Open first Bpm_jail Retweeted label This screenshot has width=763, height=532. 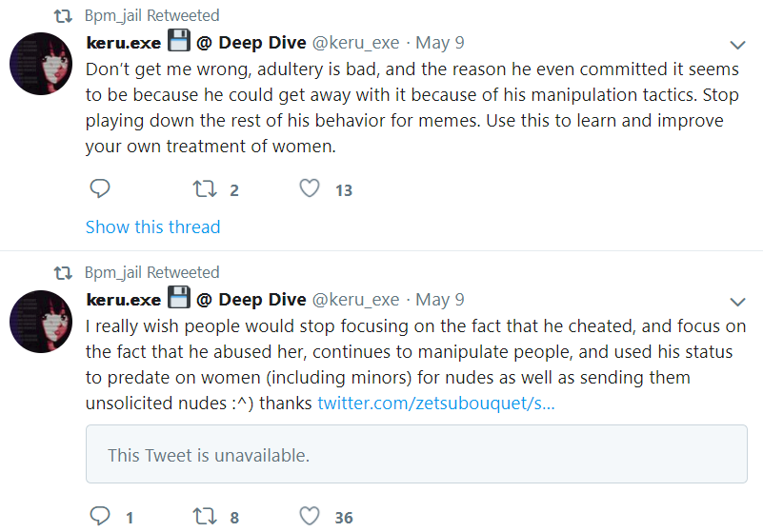(x=151, y=15)
